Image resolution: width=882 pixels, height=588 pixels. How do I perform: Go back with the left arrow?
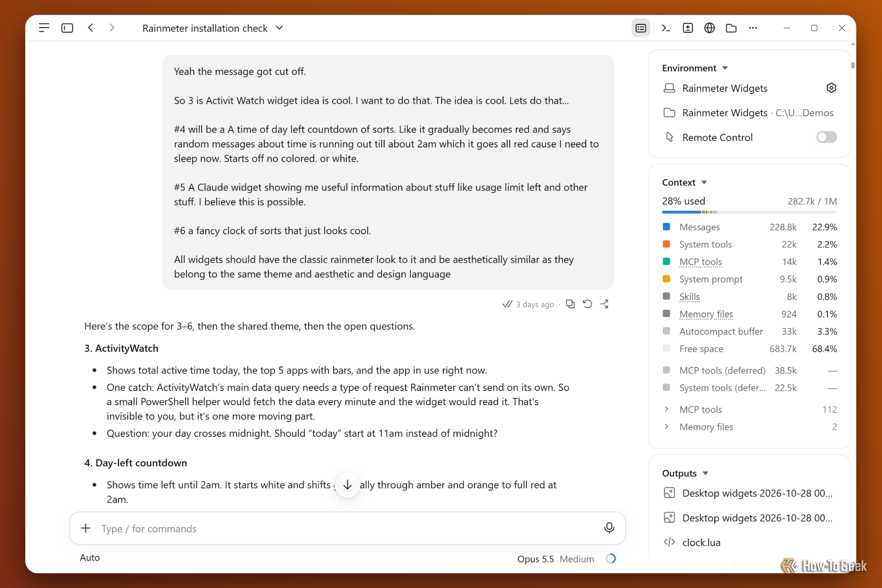pos(90,28)
